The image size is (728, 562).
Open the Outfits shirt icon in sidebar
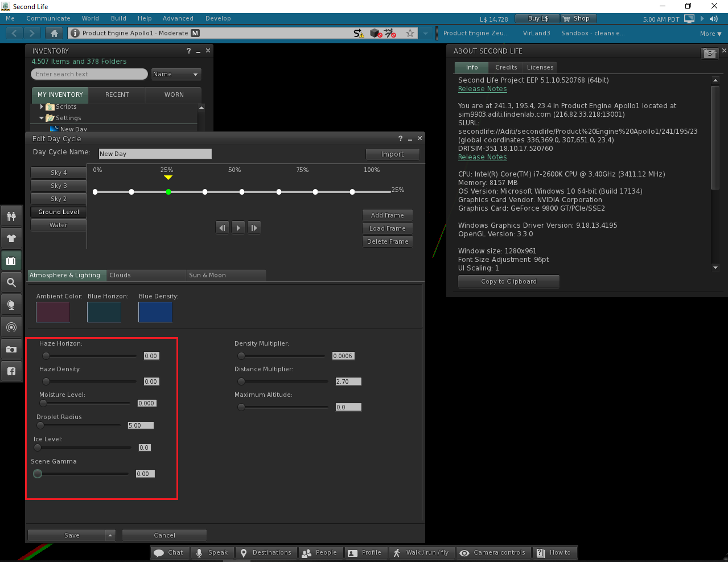(x=11, y=238)
